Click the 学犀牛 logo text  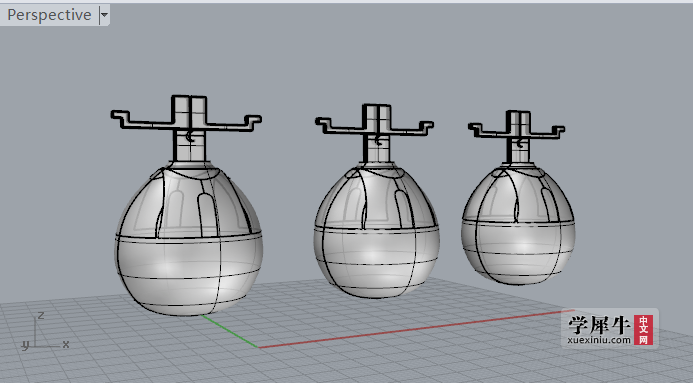(x=599, y=325)
